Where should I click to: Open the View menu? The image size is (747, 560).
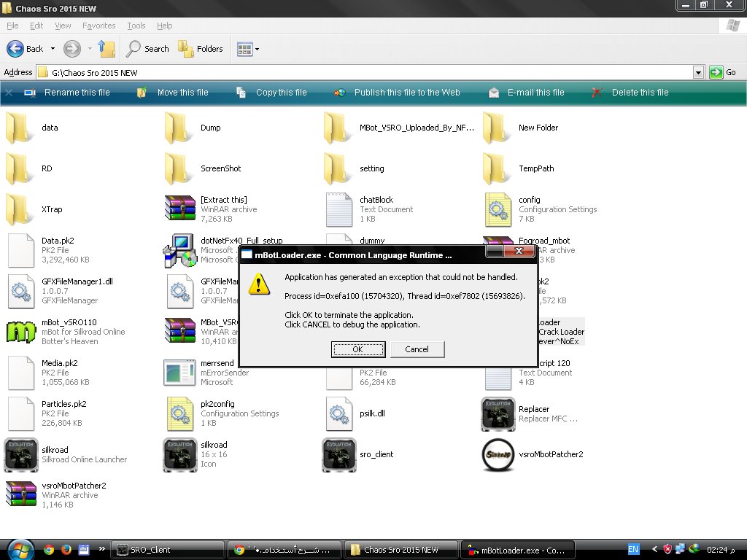coord(63,26)
